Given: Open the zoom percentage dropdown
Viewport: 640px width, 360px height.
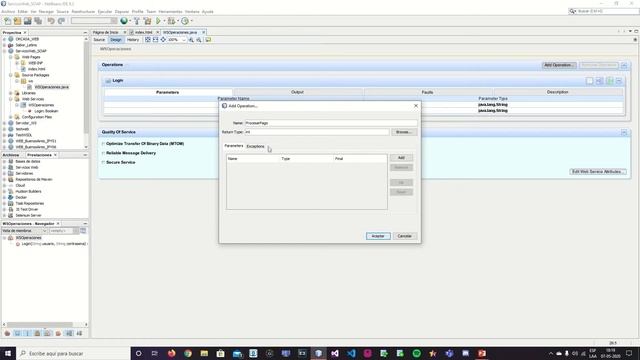Looking at the screenshot, I should (184, 40).
